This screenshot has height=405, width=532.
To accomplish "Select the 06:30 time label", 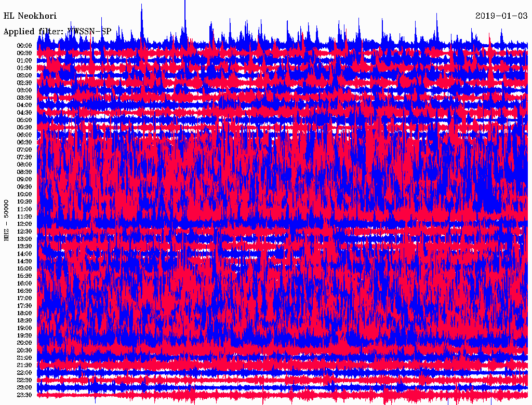I will (24, 142).
